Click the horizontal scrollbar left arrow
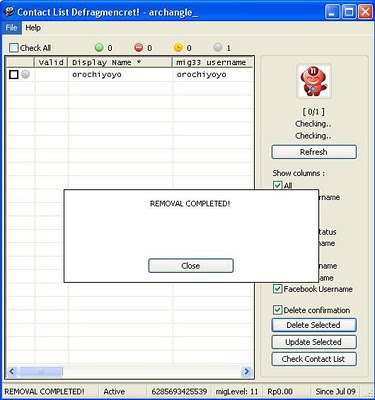 click(x=12, y=371)
